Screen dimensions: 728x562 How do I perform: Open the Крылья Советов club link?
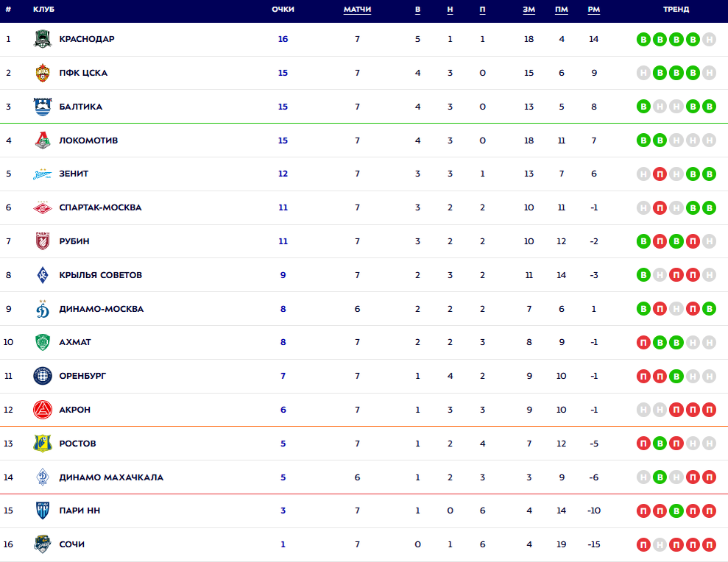click(x=100, y=275)
